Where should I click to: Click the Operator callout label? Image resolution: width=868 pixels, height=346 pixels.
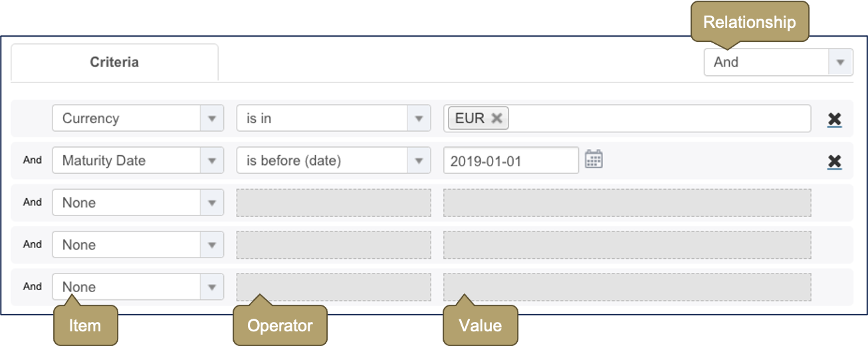pyautogui.click(x=280, y=325)
